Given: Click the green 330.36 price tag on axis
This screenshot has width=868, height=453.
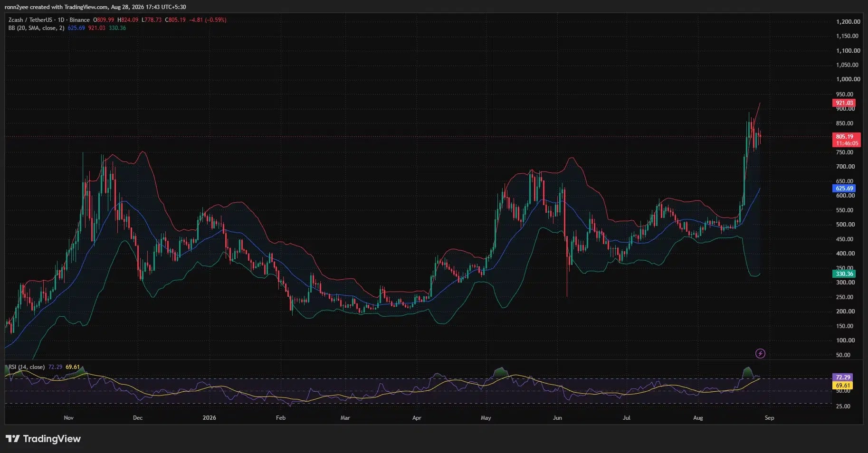Looking at the screenshot, I should [x=844, y=274].
